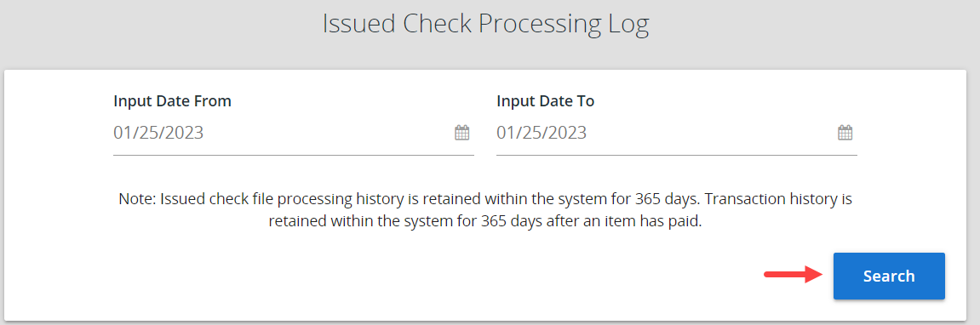This screenshot has width=980, height=325.
Task: Select the Issued Check Processing Log heading
Action: [485, 24]
